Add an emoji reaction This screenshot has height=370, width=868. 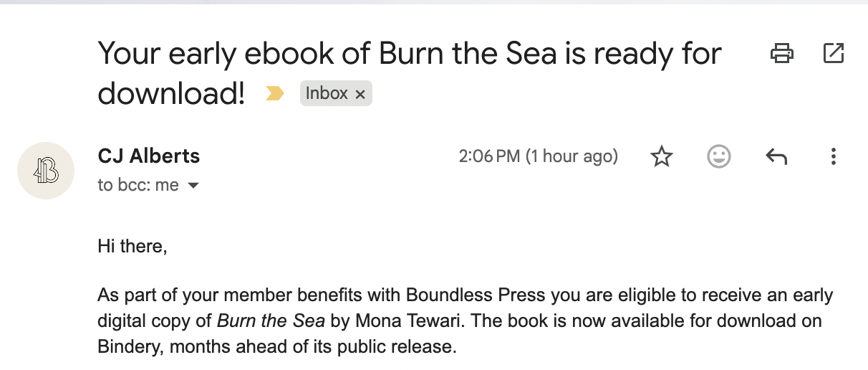(718, 156)
